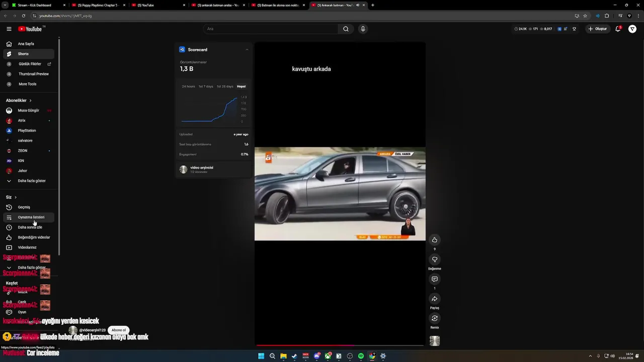Viewport: 644px width, 362px height.
Task: Open the Jahor channel subscription
Action: point(29,170)
